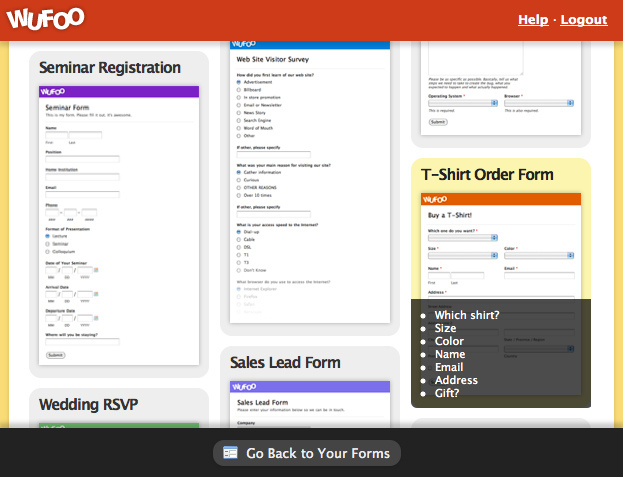Select the Dial-up radio option
This screenshot has width=623, height=477.
coord(239,232)
